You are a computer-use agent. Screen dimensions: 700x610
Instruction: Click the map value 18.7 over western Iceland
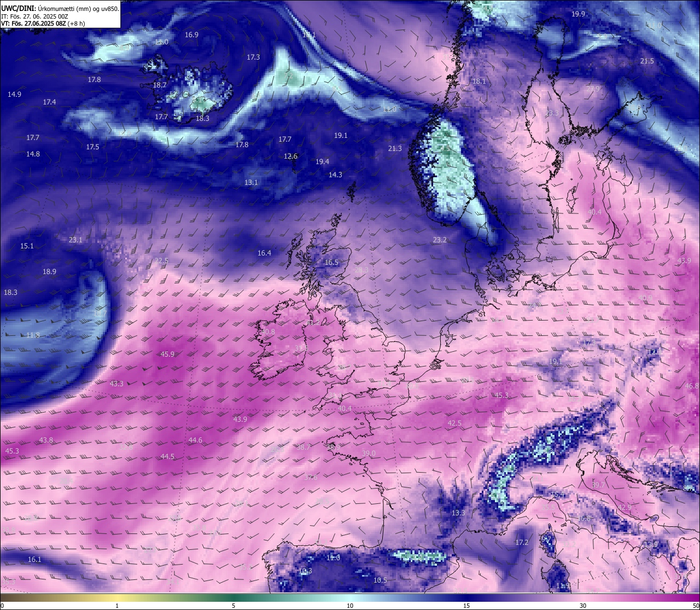click(160, 85)
